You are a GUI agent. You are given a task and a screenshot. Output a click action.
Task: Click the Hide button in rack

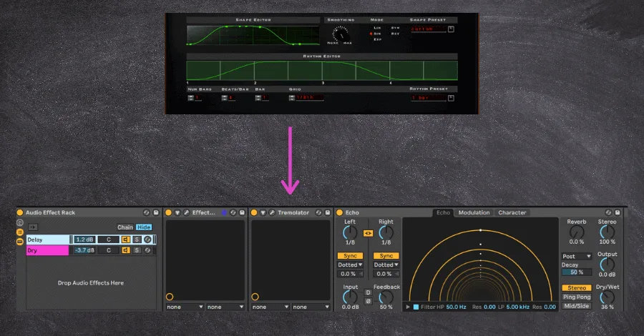coord(144,227)
